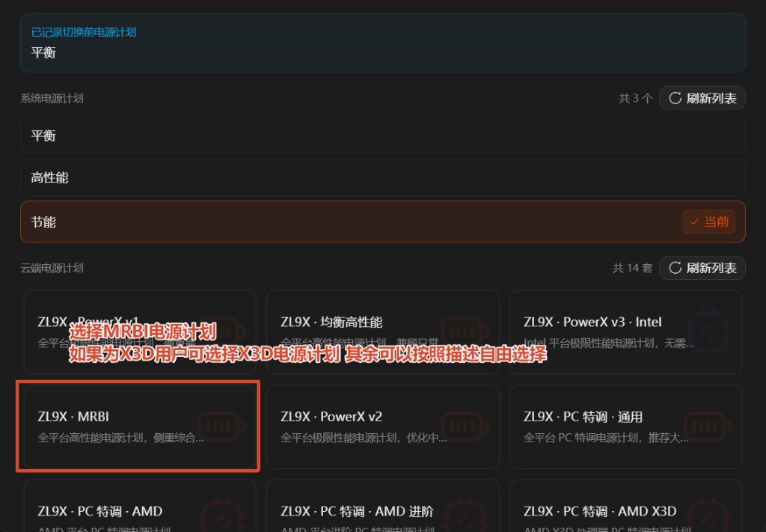Click battery icon on ZL9X · PowerX v2 card
The height and width of the screenshot is (532, 766).
tap(464, 426)
